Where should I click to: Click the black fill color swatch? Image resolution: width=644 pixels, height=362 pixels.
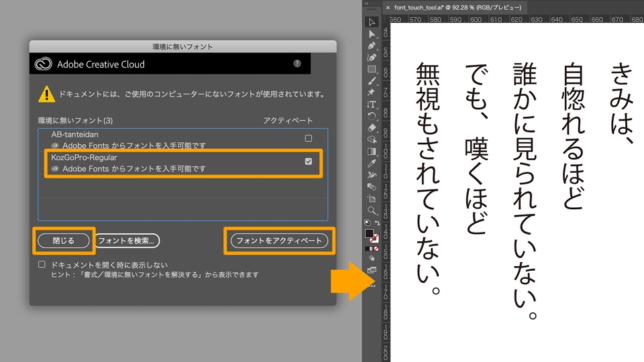(369, 233)
